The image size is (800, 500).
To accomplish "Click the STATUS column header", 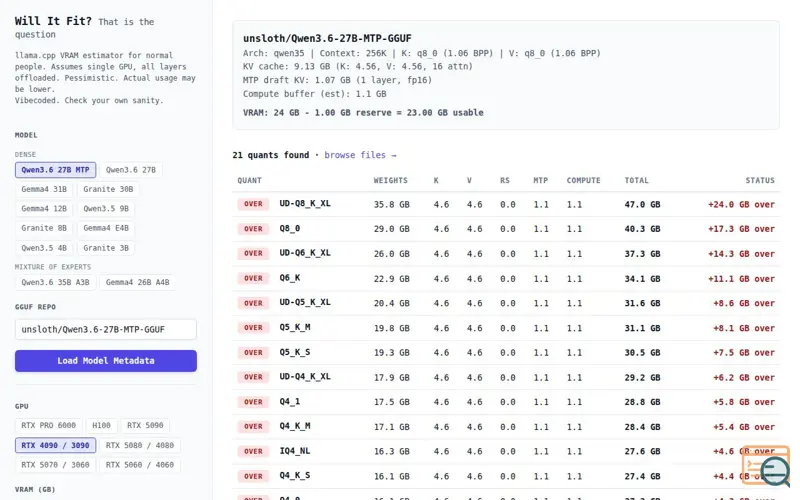I will pos(760,181).
